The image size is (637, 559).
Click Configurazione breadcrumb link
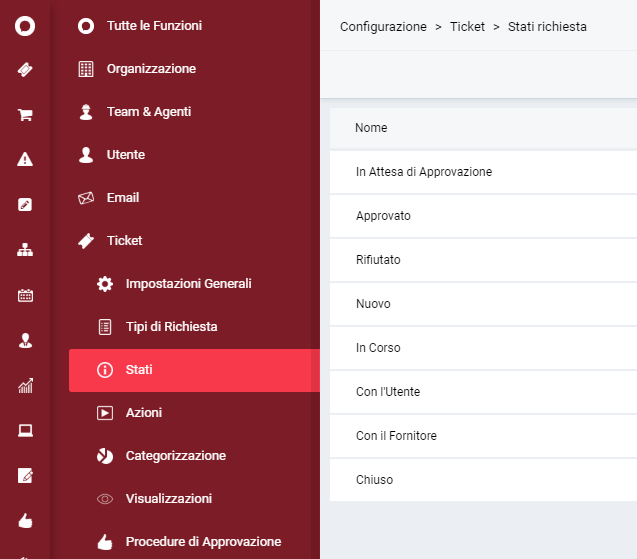pos(383,27)
